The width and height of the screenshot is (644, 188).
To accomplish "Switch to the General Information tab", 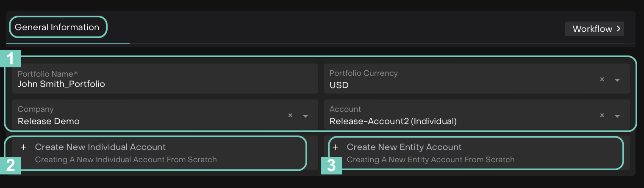I will pyautogui.click(x=57, y=28).
